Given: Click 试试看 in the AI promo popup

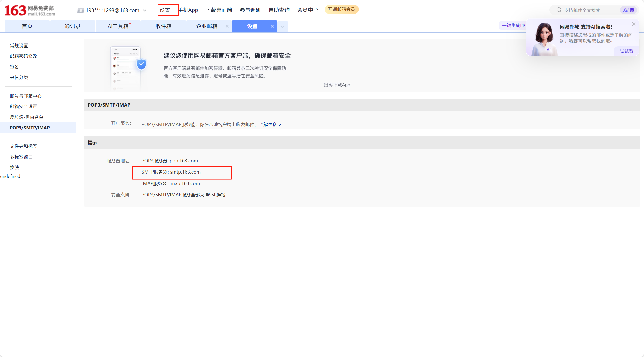Looking at the screenshot, I should [x=627, y=51].
